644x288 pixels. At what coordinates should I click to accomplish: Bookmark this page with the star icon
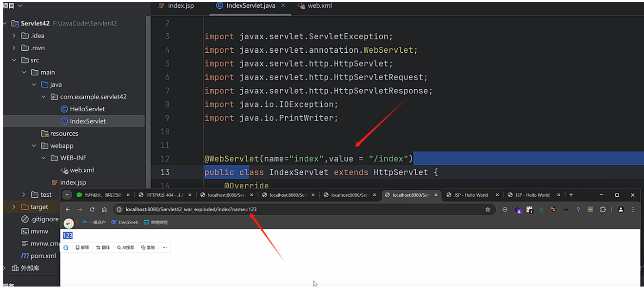pyautogui.click(x=488, y=209)
